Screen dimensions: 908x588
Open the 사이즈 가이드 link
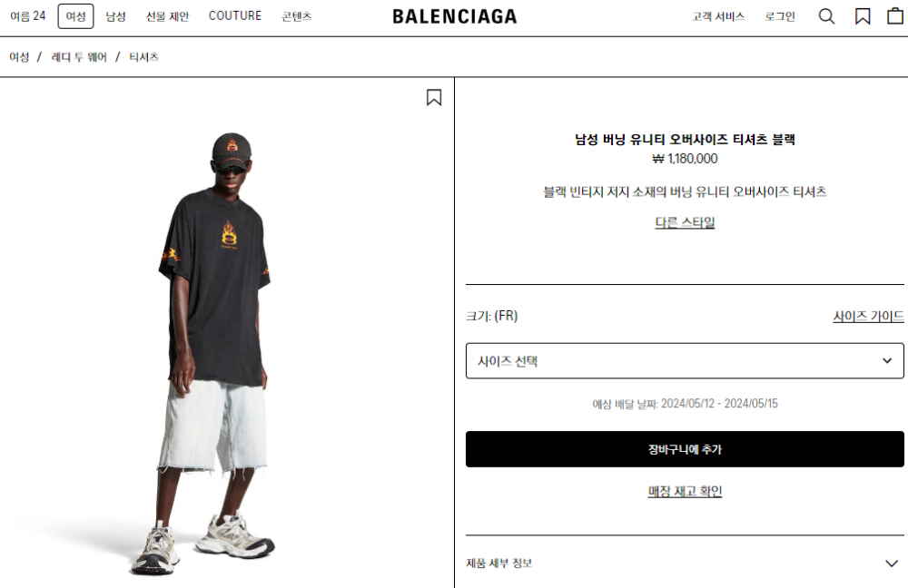pyautogui.click(x=868, y=316)
